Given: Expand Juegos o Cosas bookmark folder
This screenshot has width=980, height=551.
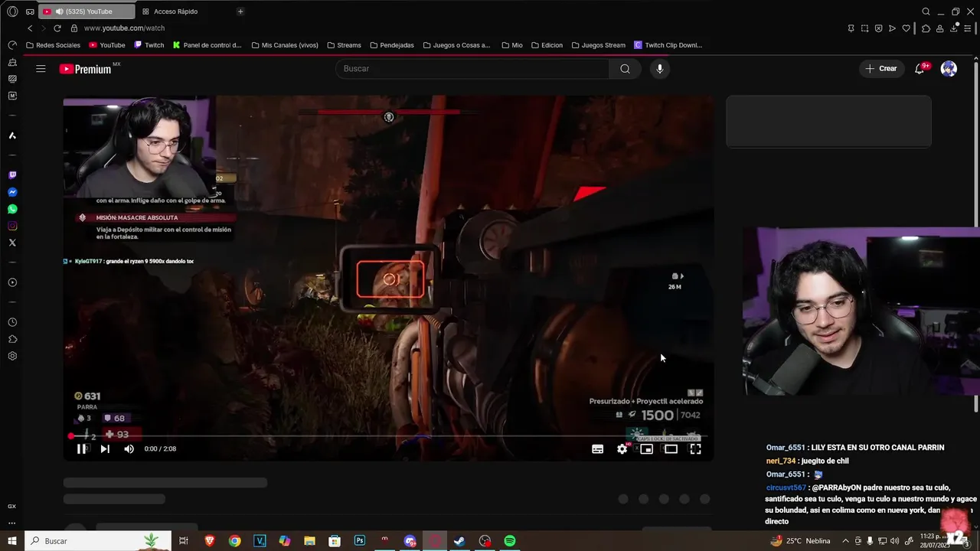Looking at the screenshot, I should coord(456,45).
